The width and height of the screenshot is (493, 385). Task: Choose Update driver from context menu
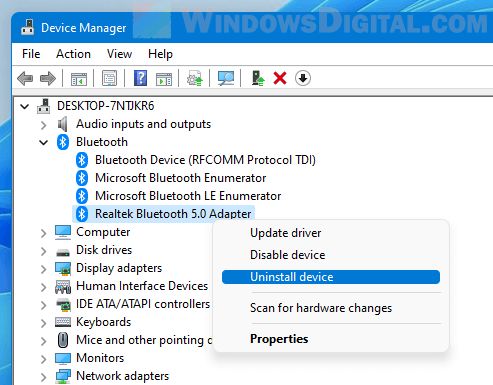(331, 233)
